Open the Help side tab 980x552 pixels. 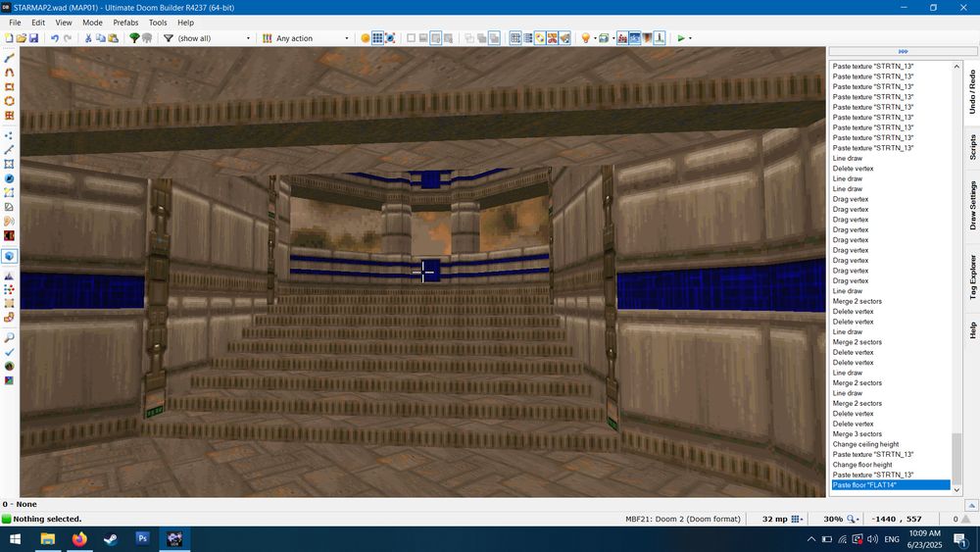972,330
